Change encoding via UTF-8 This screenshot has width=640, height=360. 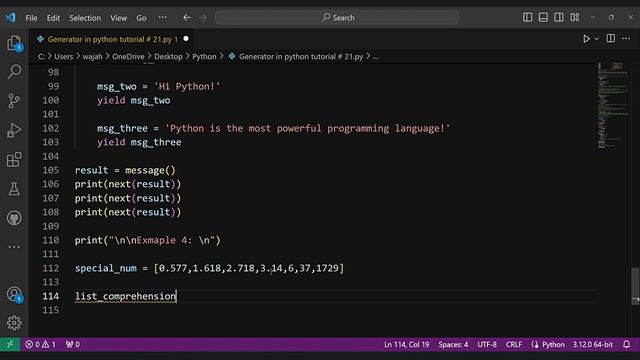click(x=487, y=344)
